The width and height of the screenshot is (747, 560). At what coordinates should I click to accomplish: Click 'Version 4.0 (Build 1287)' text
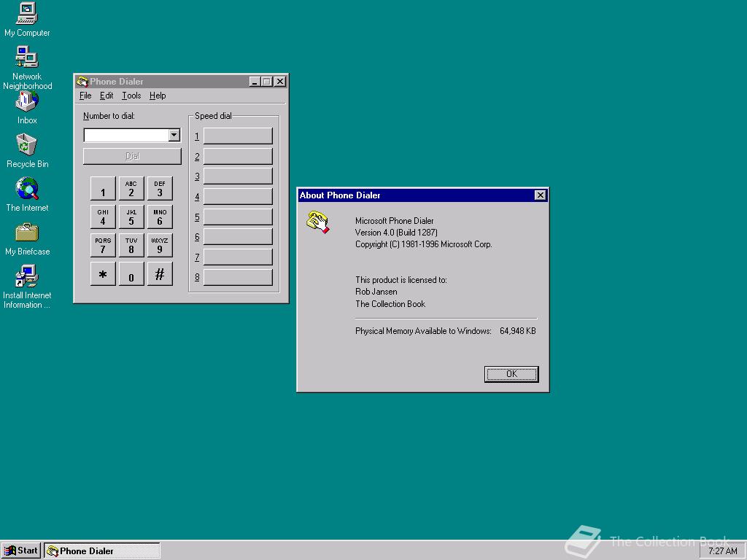(396, 233)
